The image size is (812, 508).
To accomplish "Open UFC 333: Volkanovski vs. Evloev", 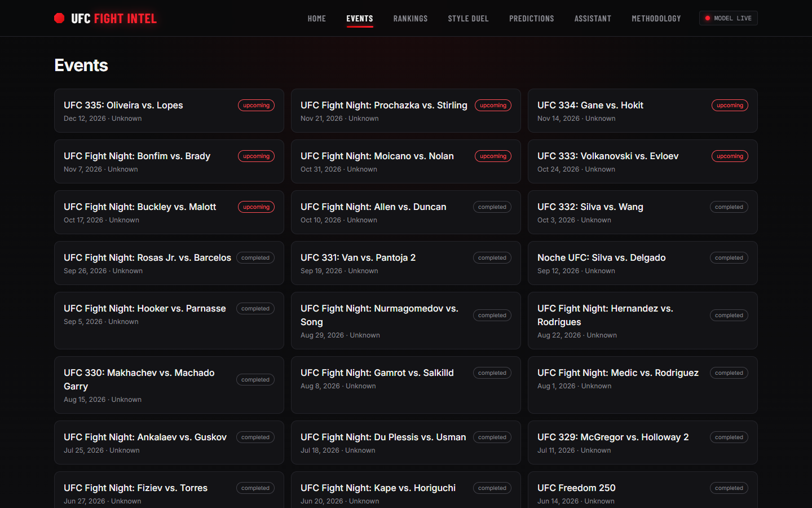I will coord(643,161).
